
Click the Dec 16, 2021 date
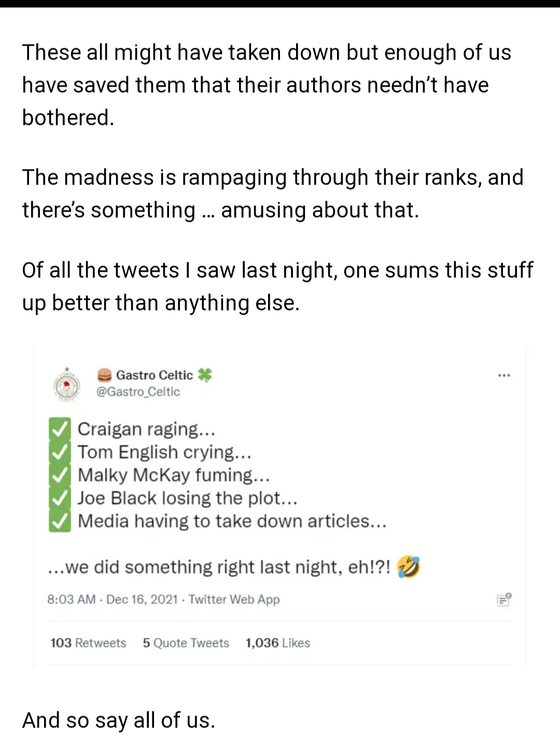pyautogui.click(x=142, y=599)
